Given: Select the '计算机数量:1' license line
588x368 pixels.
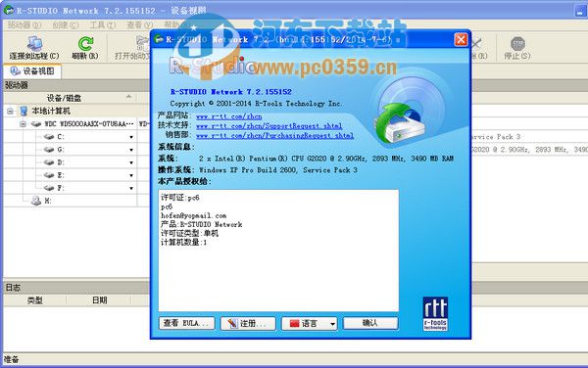Looking at the screenshot, I should click(184, 242).
